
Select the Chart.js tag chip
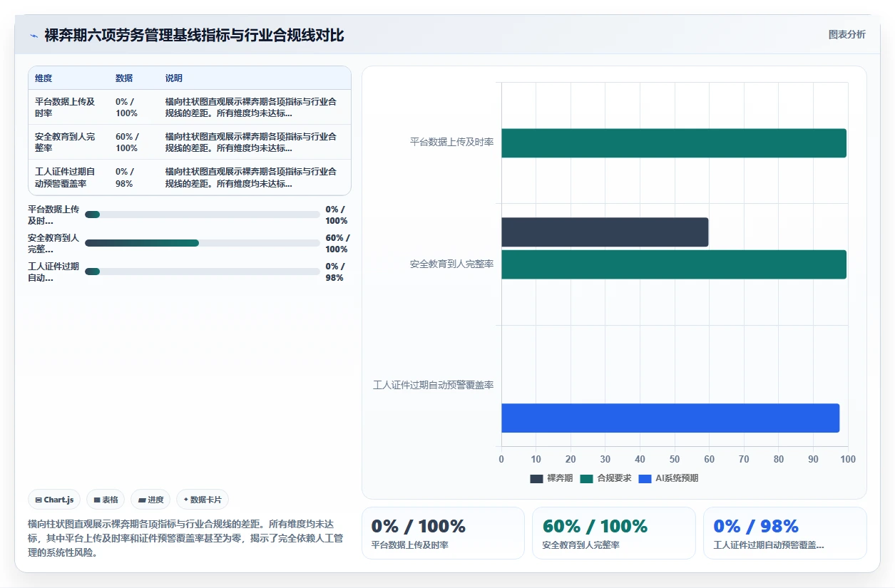[55, 500]
